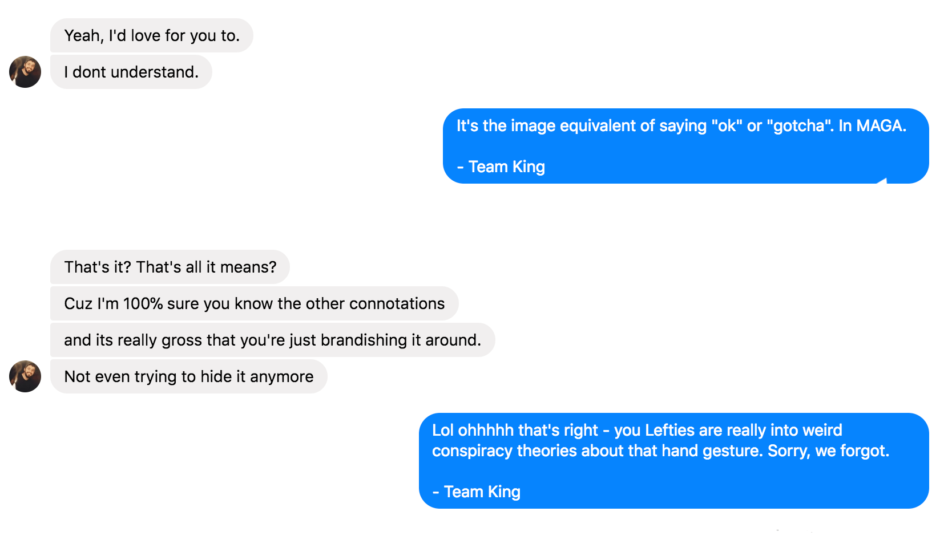Select the blue "image equivalent" reply bubble

(x=685, y=146)
